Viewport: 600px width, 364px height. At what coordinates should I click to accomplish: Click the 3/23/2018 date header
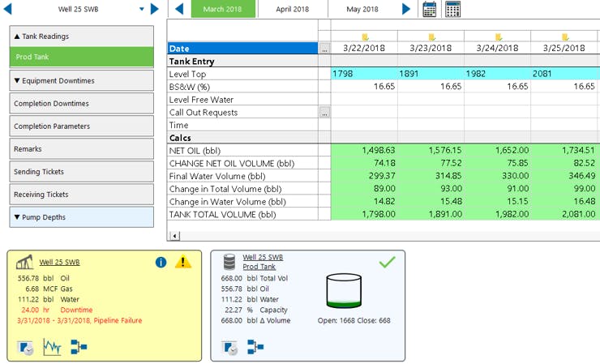(x=431, y=48)
